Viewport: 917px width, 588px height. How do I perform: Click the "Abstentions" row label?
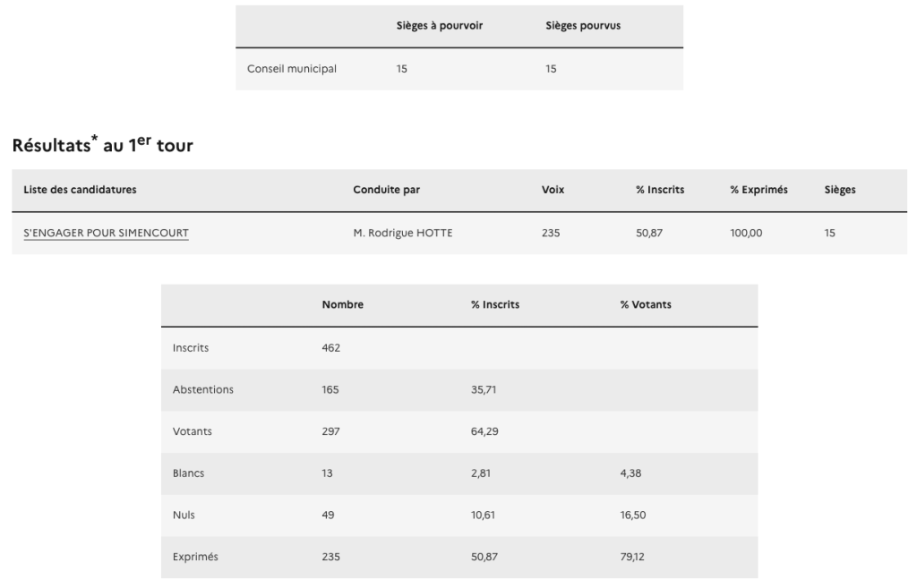click(203, 389)
